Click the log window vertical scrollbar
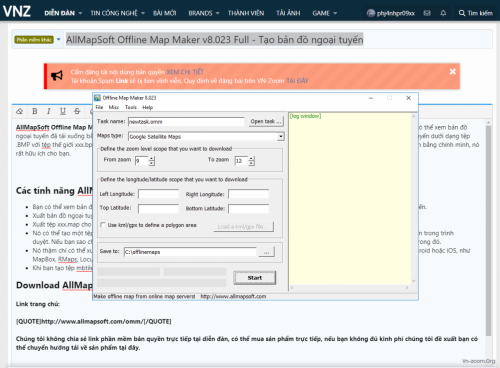This screenshot has width=500, height=368. pyautogui.click(x=414, y=199)
